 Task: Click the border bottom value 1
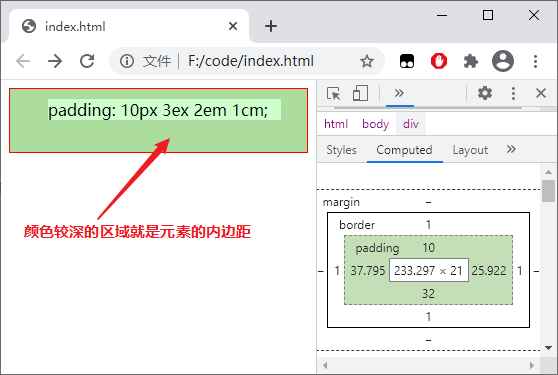428,316
